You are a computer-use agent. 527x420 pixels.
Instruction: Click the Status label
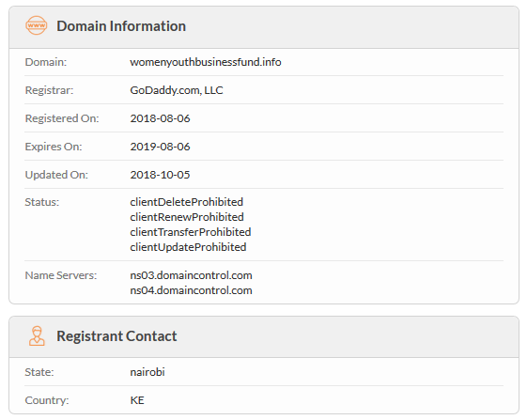pos(42,202)
